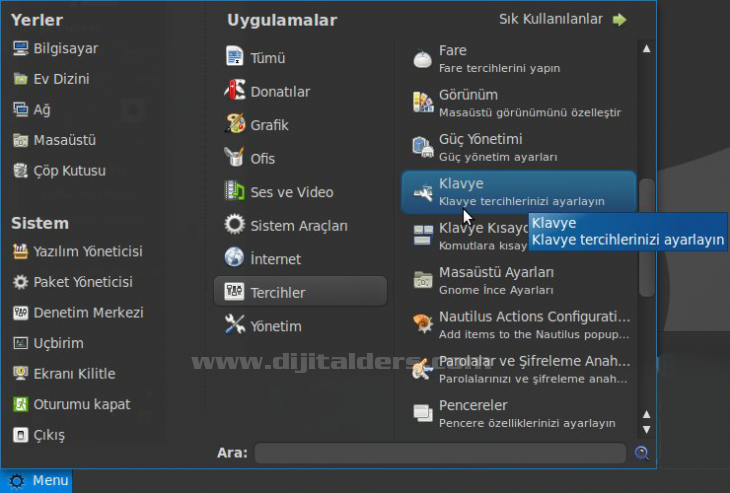Viewport: 730px width, 493px height.
Task: Click the applications list scrollbar thumb
Action: (x=647, y=237)
